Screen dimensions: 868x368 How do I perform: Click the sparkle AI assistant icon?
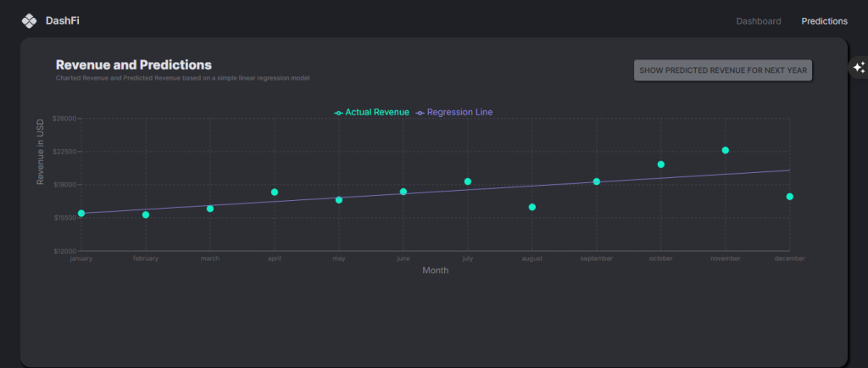(859, 68)
